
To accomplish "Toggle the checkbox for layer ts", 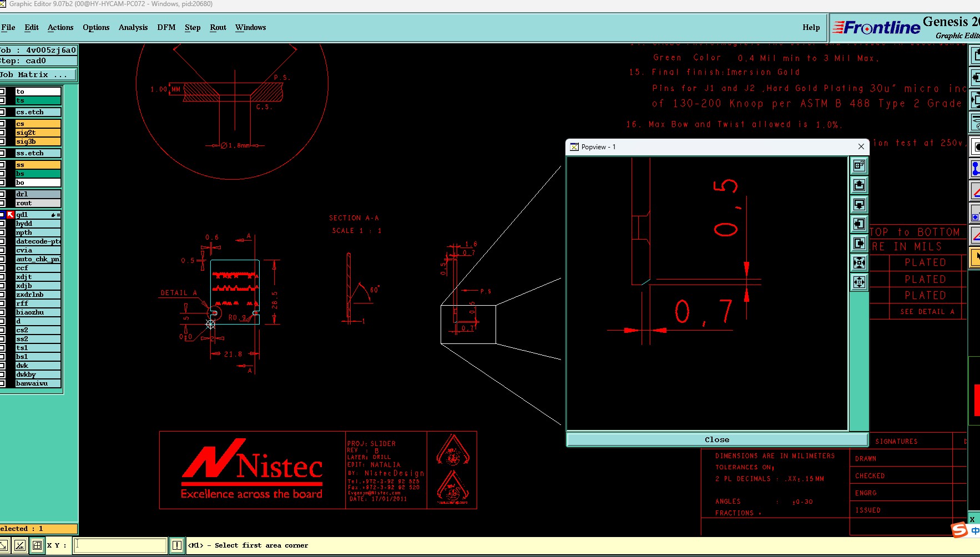I will [x=2, y=100].
